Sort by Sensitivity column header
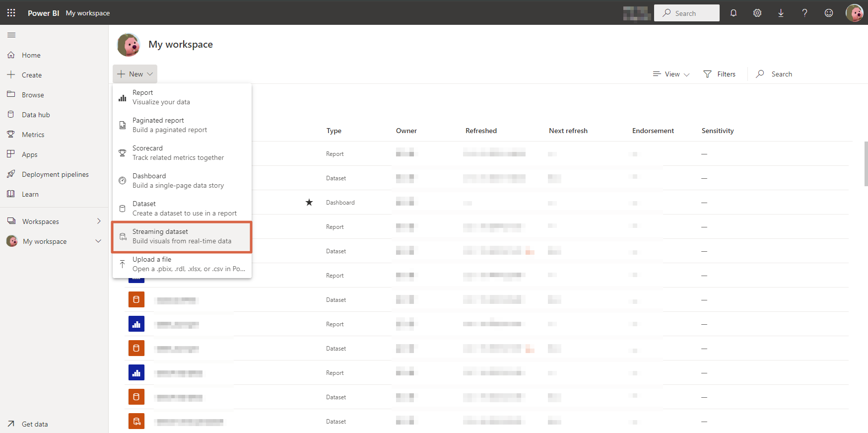The height and width of the screenshot is (433, 868). 718,131
